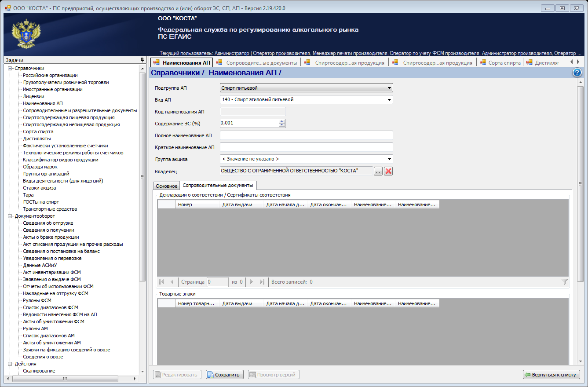Image resolution: width=588 pixels, height=387 pixels.
Task: Open the help question mark icon
Action: click(x=577, y=73)
